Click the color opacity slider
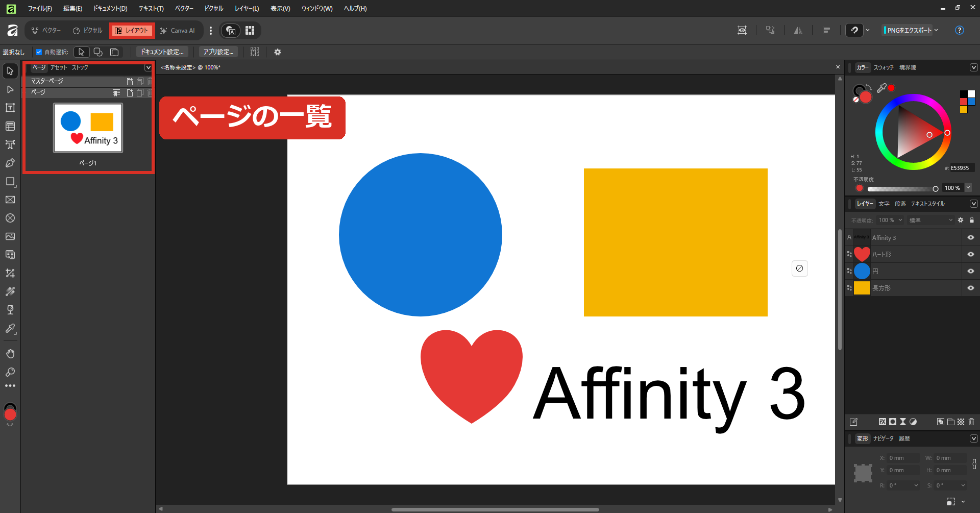980x513 pixels. (x=902, y=189)
